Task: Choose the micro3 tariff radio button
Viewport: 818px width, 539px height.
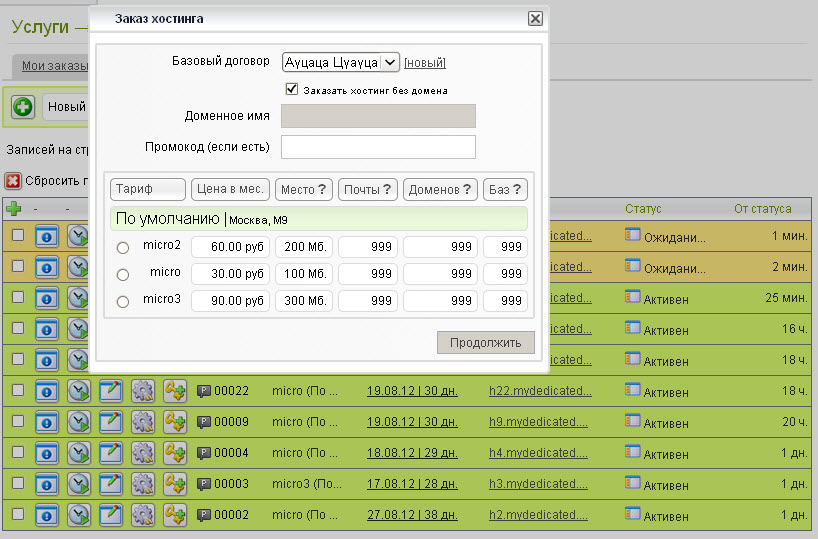Action: click(x=123, y=301)
